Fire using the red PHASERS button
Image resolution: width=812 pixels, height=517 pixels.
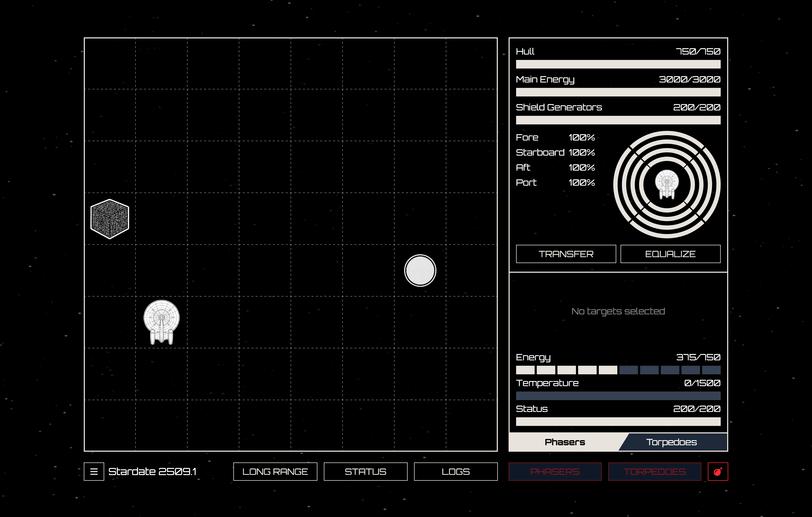(555, 471)
